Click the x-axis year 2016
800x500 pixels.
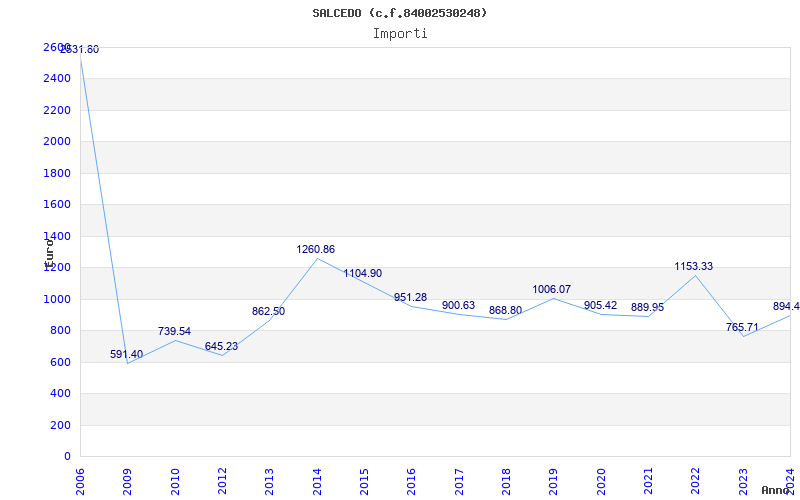point(411,481)
